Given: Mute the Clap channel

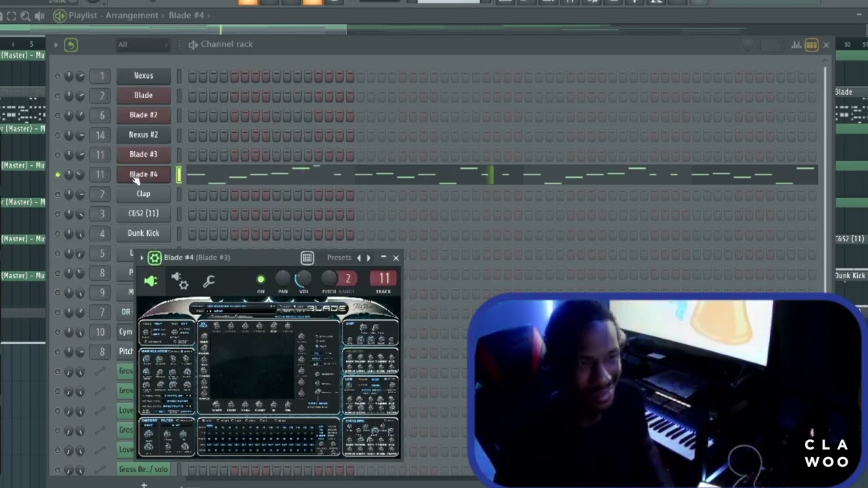Looking at the screenshot, I should 58,195.
